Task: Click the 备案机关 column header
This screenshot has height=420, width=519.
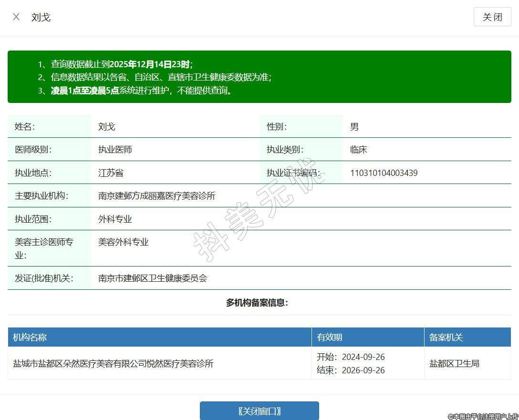Action: point(446,337)
